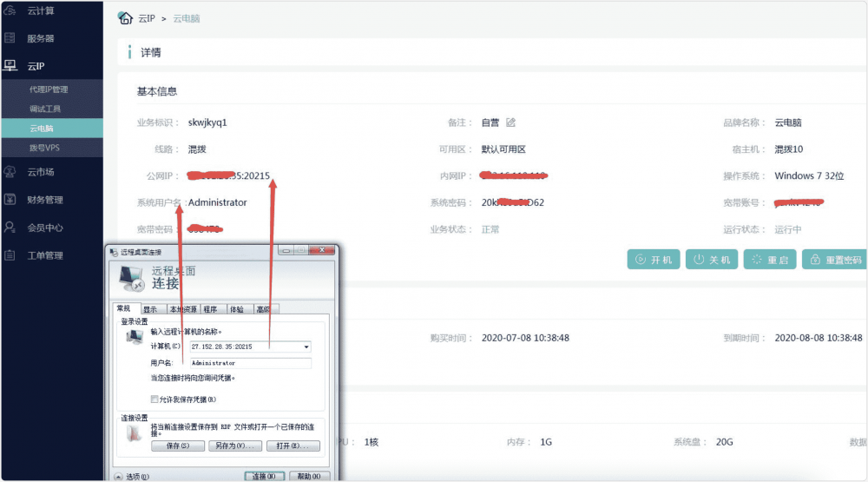Screen dimensions: 868x482
Task: Click the 会员中心 person icon in sidebar
Action: click(x=10, y=228)
